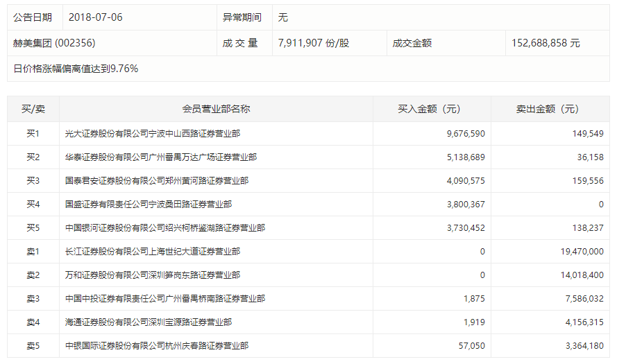Select the 买2 row label
This screenshot has height=364, width=617.
[33, 157]
